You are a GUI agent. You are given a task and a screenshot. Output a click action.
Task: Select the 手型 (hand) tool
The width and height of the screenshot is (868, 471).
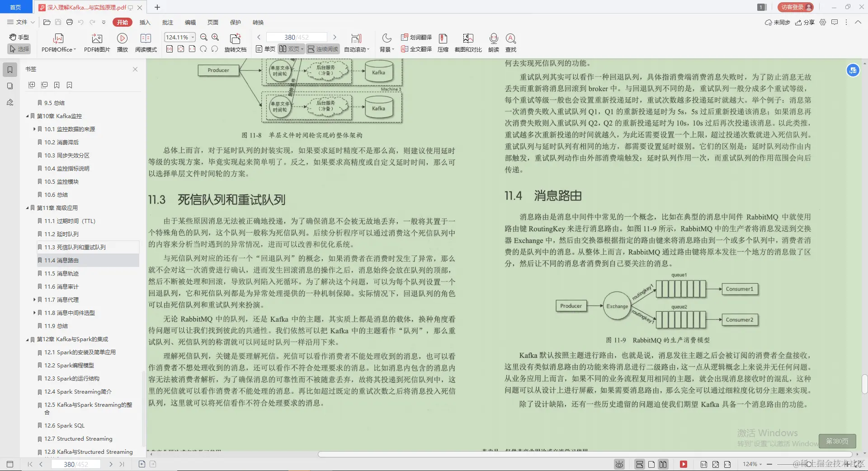point(19,38)
